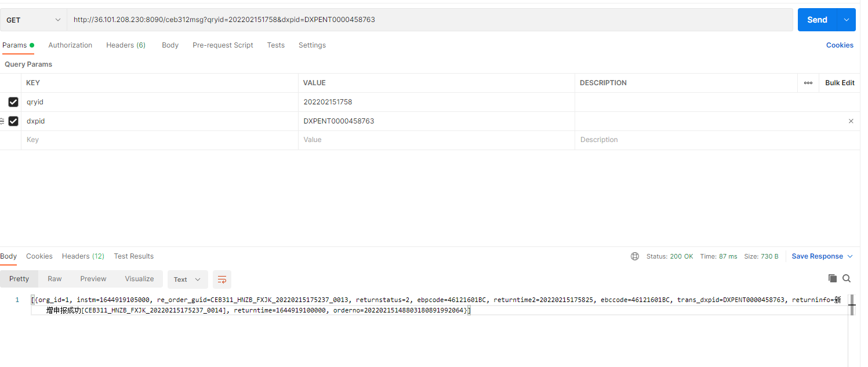The image size is (868, 367).
Task: Open the Text format dropdown
Action: pos(187,279)
